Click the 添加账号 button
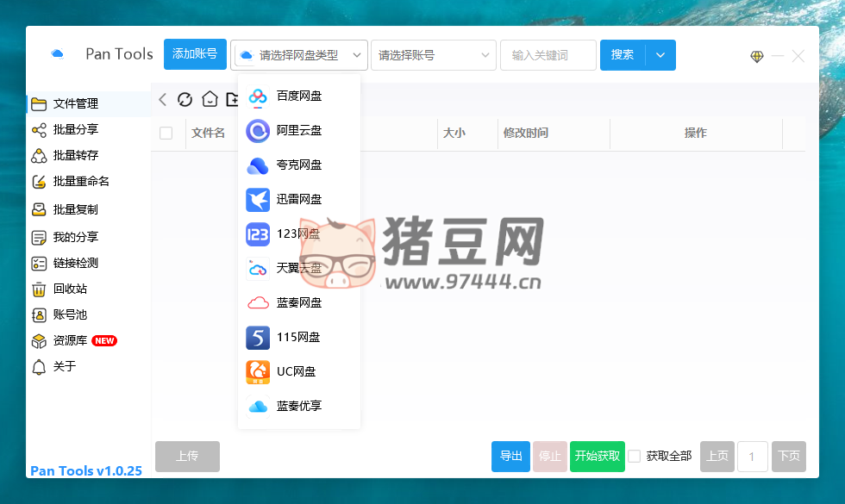845x504 pixels. tap(195, 54)
